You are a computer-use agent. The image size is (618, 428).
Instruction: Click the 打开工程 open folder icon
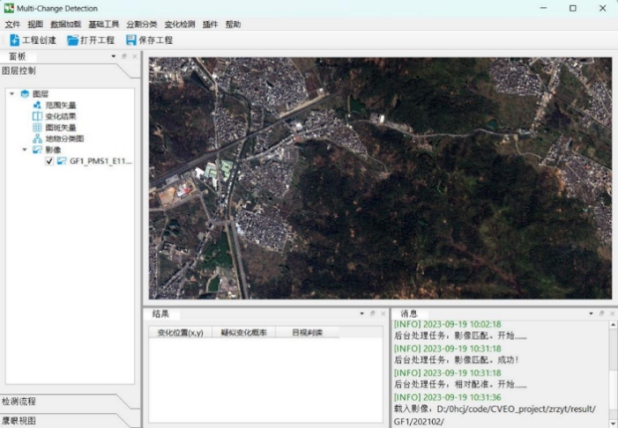73,40
